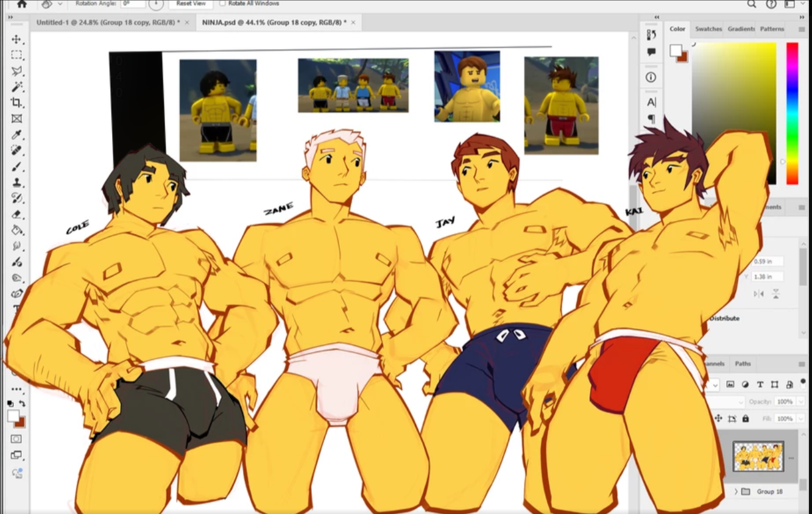The image size is (812, 514).
Task: Select the Rectangular Marquee tool
Action: 16,55
